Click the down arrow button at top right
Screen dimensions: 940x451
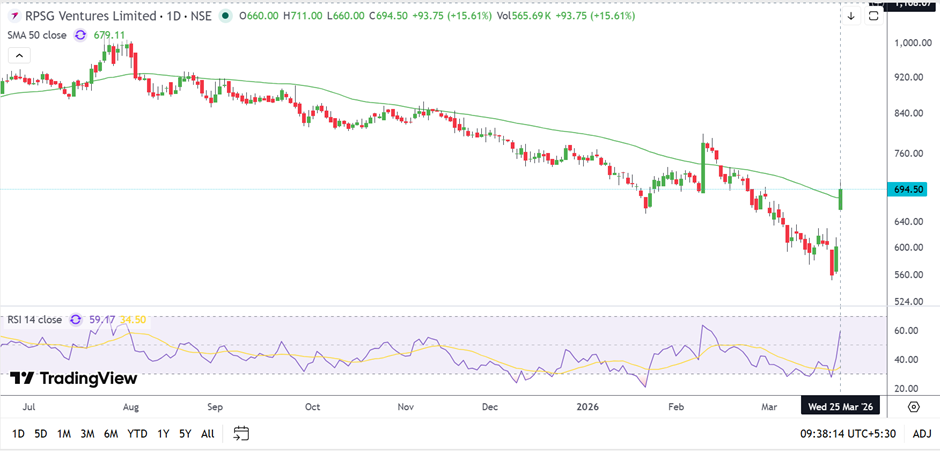pos(851,17)
